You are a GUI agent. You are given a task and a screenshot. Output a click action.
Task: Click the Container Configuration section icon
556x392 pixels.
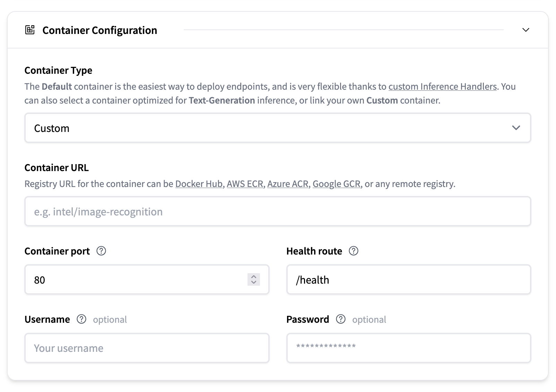30,30
